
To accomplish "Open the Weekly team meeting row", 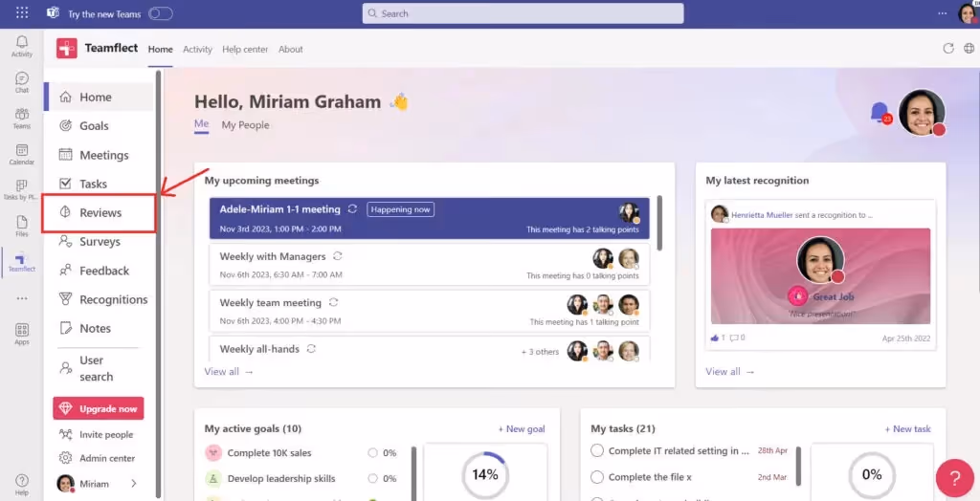I will [x=430, y=311].
